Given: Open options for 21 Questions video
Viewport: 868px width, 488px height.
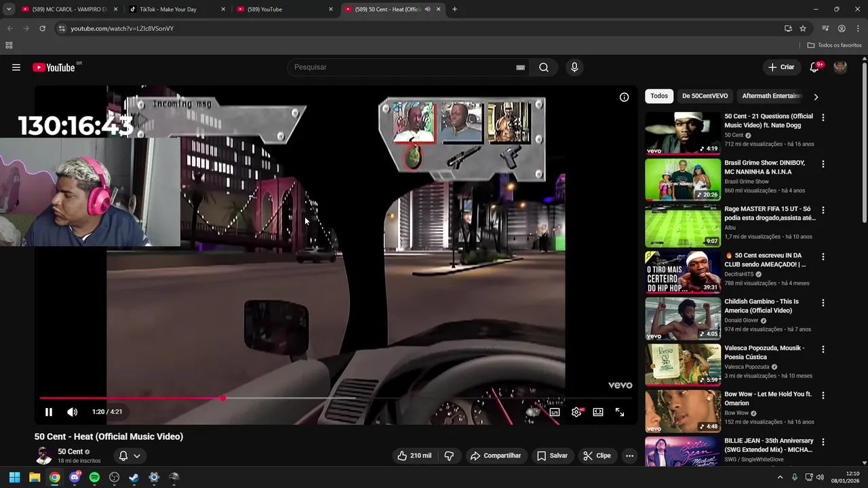Looking at the screenshot, I should (823, 118).
